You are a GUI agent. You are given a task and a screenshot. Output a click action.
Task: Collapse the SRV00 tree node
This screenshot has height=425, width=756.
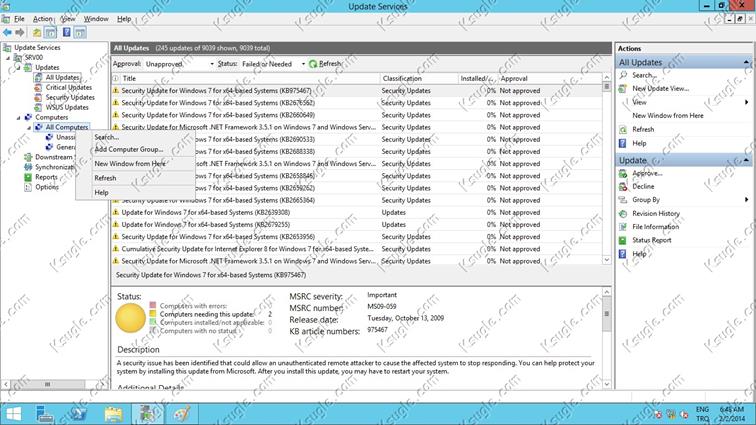click(x=8, y=58)
